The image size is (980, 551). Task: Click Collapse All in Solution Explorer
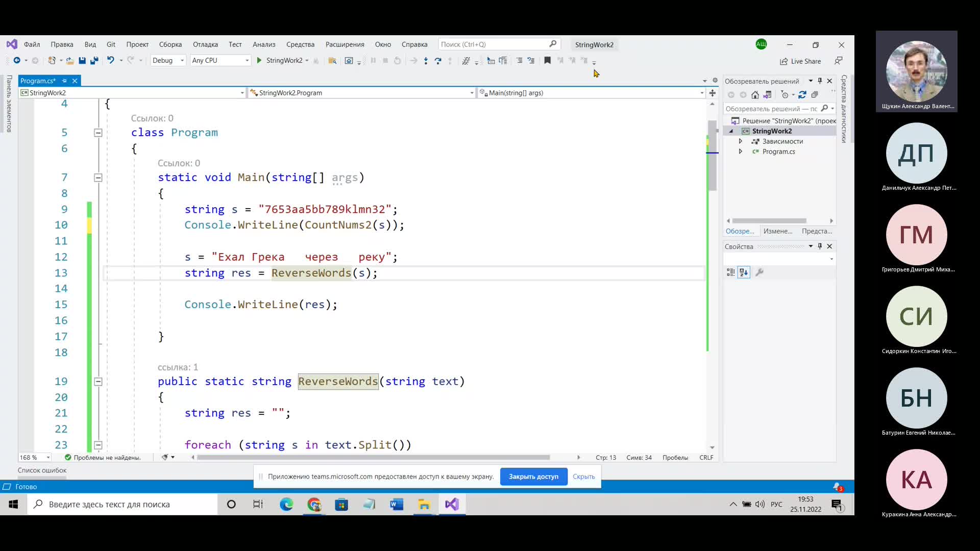(815, 95)
